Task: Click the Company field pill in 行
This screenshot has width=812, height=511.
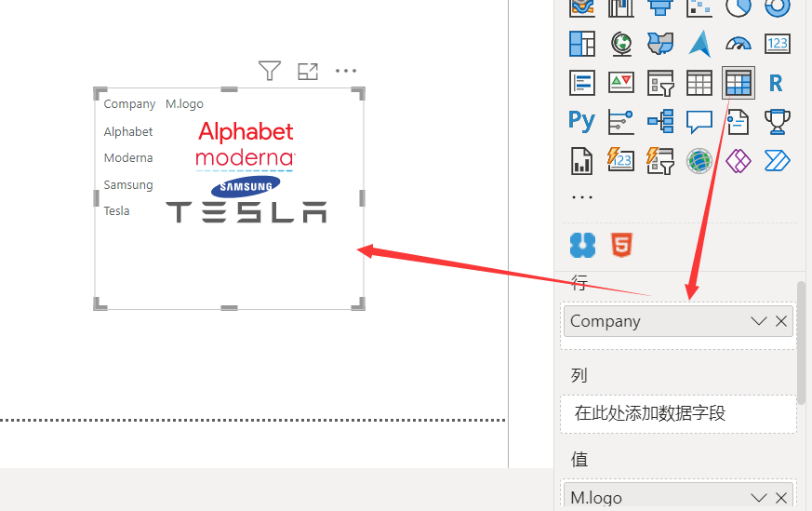Action: point(678,321)
